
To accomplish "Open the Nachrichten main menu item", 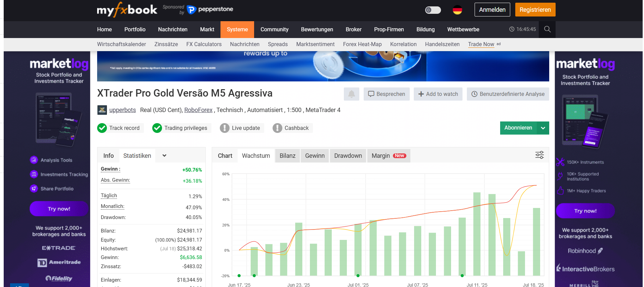I will coord(173,29).
